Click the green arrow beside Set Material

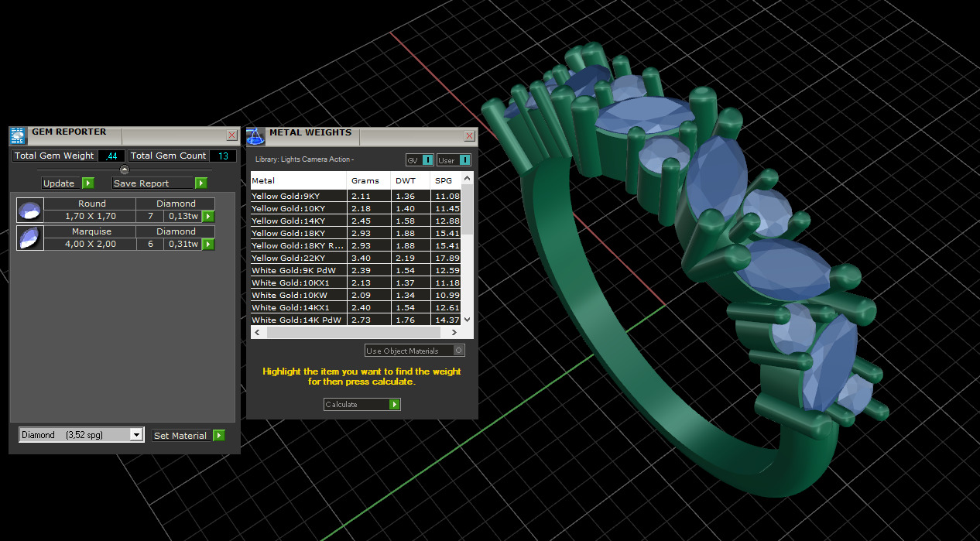point(218,436)
